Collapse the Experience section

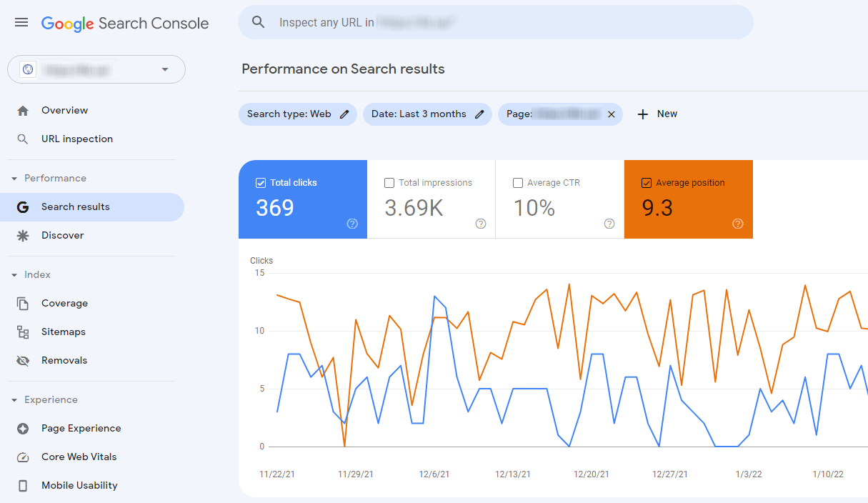14,400
